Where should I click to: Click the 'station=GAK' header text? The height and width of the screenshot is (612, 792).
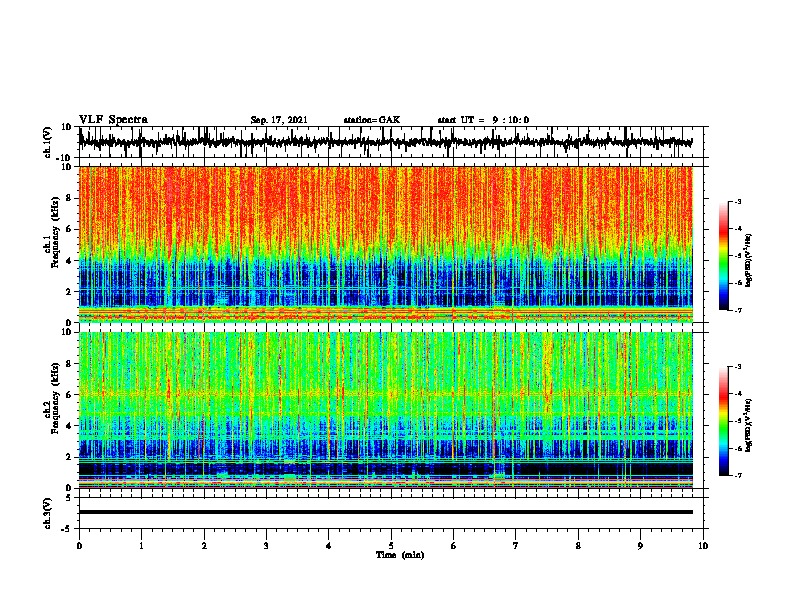click(372, 120)
